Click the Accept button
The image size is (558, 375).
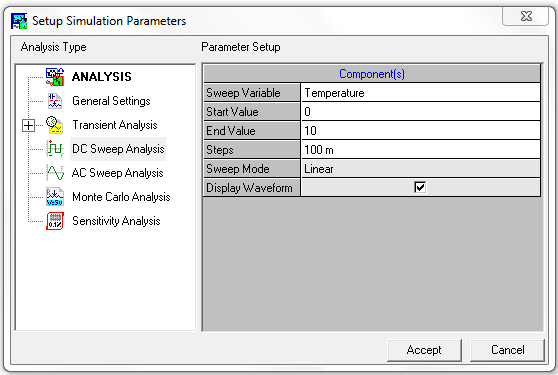coord(424,350)
